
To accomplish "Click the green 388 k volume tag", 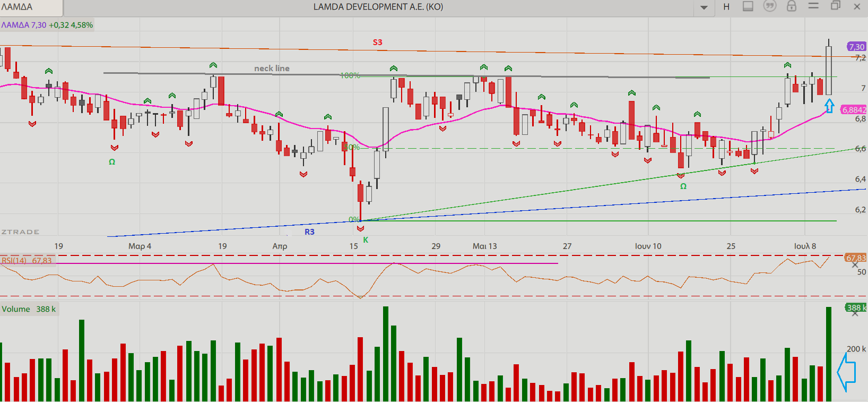I will pyautogui.click(x=856, y=307).
